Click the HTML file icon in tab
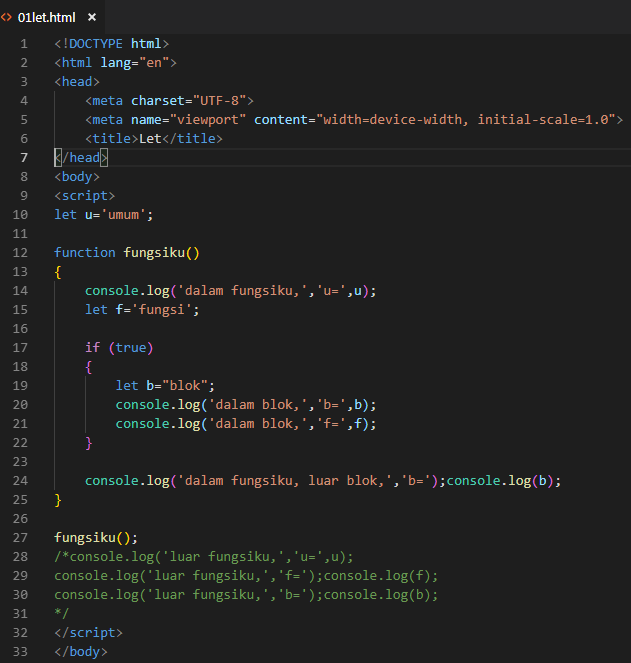 point(6,17)
